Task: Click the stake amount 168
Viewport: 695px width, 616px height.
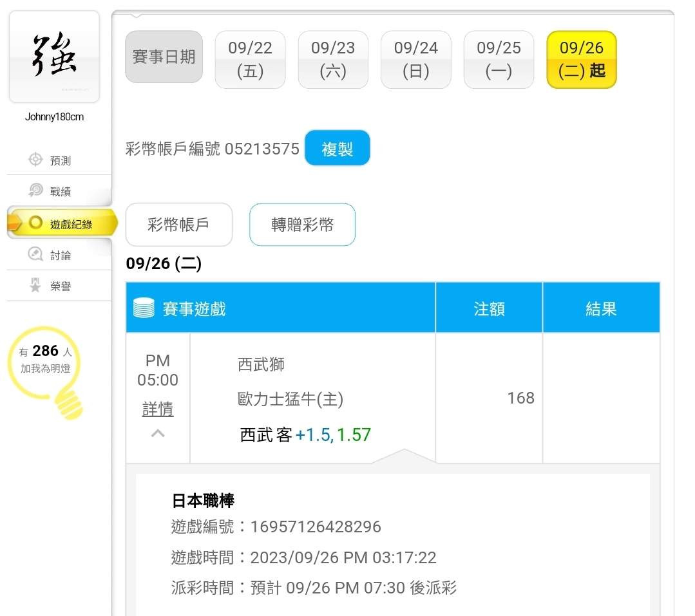Action: (521, 398)
